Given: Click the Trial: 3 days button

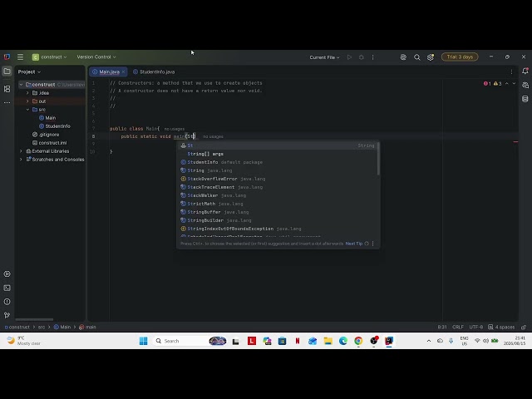Looking at the screenshot, I should (x=460, y=57).
